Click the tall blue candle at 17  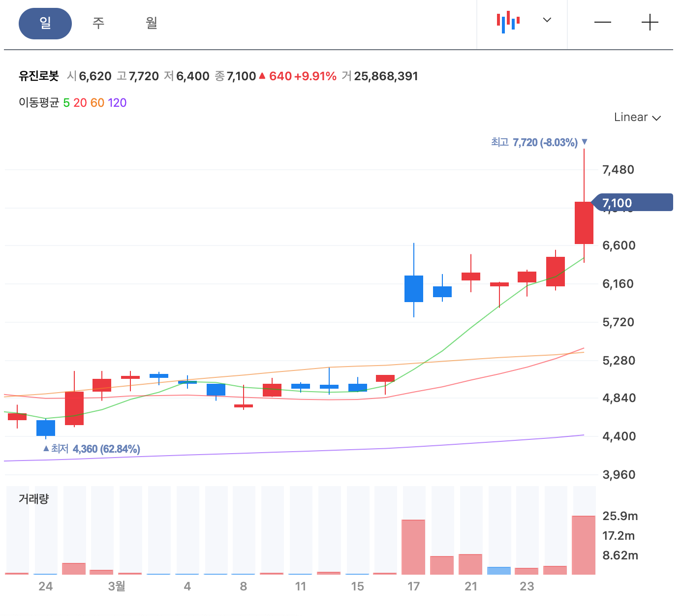[414, 289]
